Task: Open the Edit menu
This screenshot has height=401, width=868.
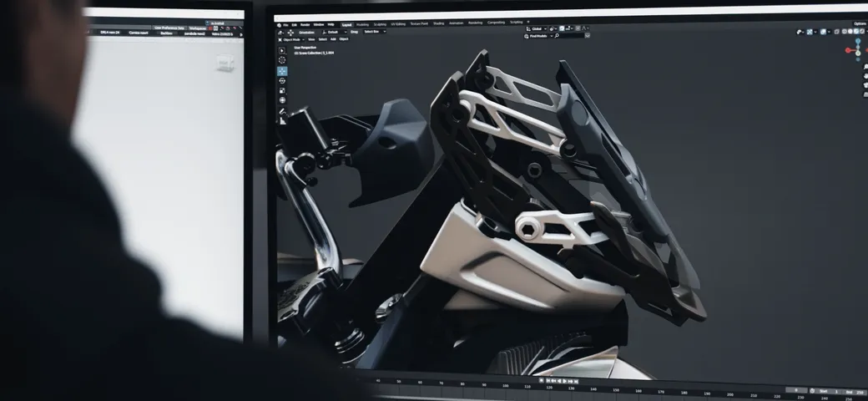Action: (x=294, y=25)
